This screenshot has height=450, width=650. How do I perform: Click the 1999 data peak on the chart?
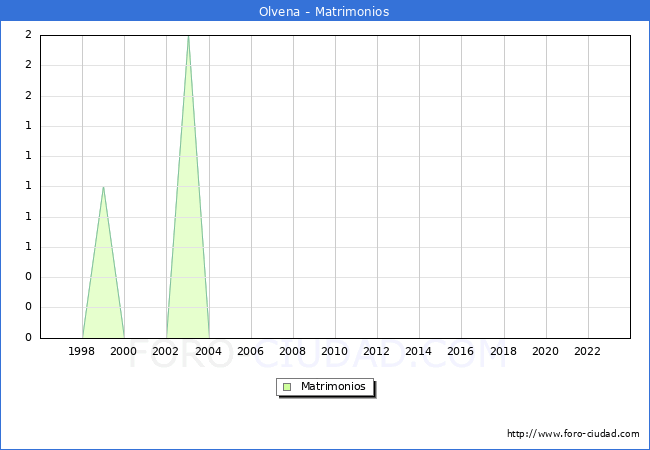click(x=103, y=187)
